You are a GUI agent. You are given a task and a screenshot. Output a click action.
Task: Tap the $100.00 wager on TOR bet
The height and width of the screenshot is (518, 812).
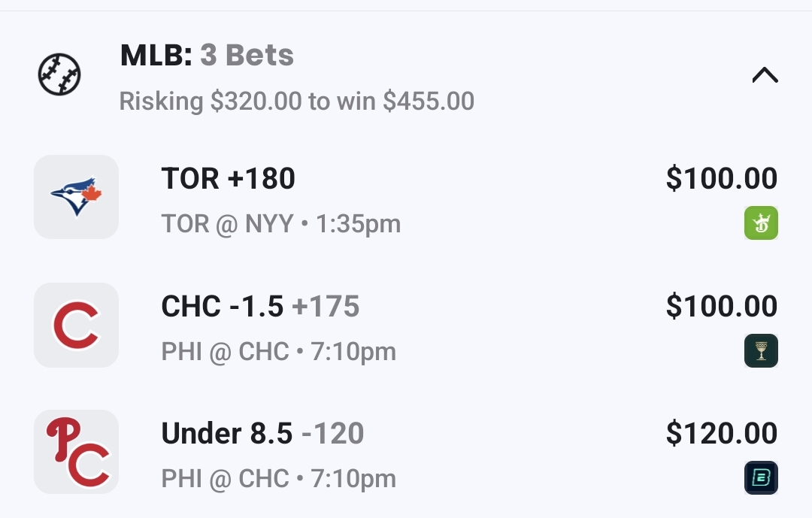721,179
